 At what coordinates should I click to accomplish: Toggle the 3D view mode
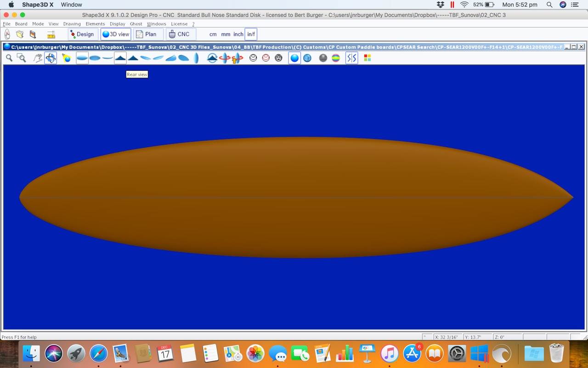coord(115,34)
